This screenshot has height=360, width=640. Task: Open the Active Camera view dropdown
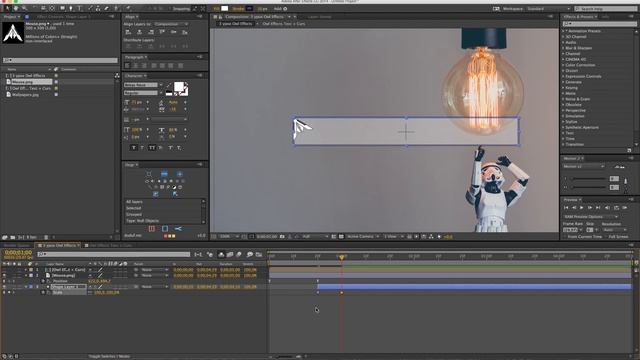pos(363,236)
